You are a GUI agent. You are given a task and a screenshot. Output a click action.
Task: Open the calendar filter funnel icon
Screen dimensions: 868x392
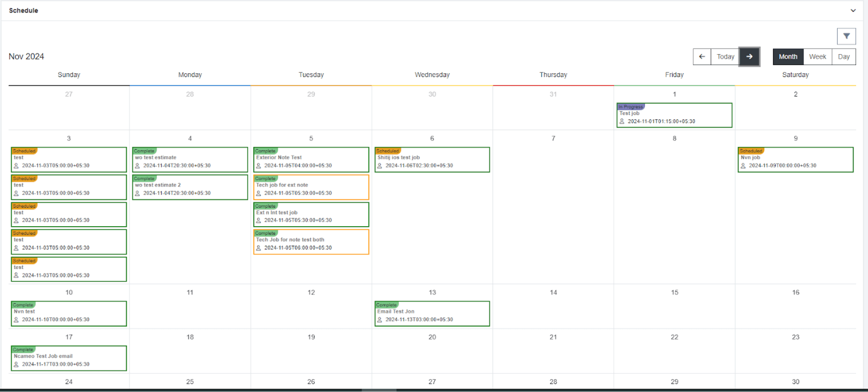coord(846,36)
